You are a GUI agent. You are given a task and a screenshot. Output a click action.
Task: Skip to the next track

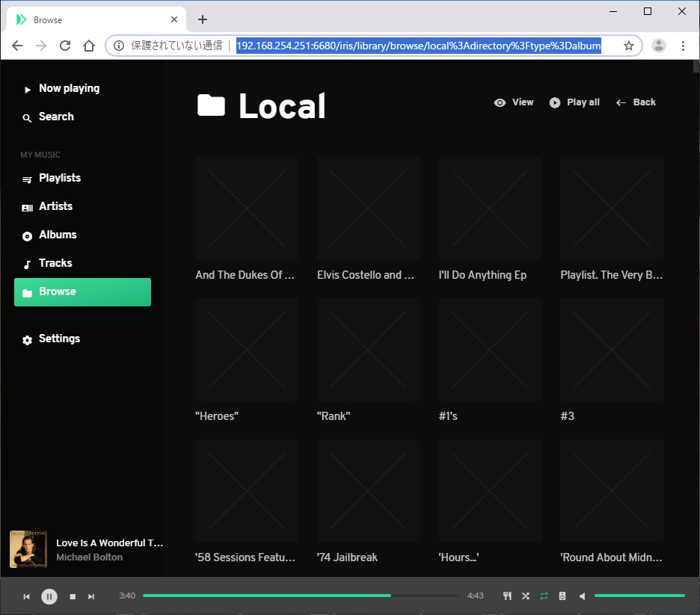coord(91,596)
